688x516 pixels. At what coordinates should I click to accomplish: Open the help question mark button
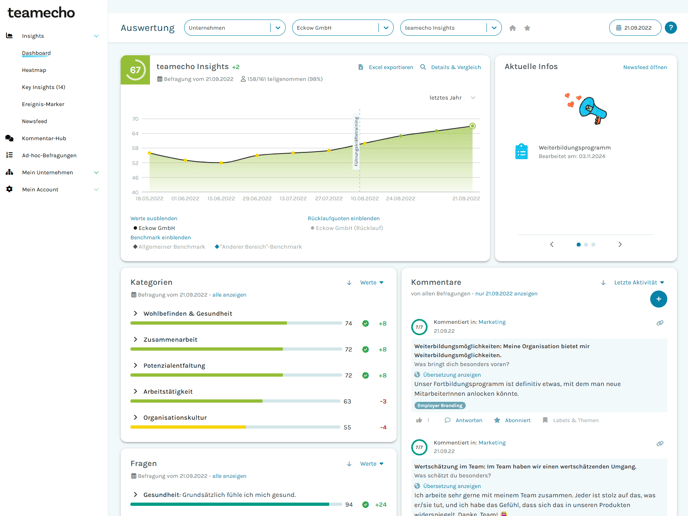pyautogui.click(x=670, y=28)
